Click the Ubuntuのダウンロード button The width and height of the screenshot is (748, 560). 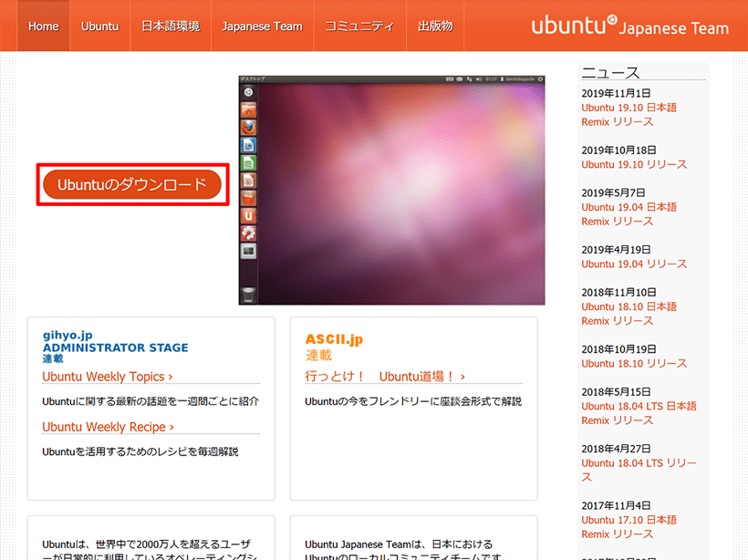point(131,183)
